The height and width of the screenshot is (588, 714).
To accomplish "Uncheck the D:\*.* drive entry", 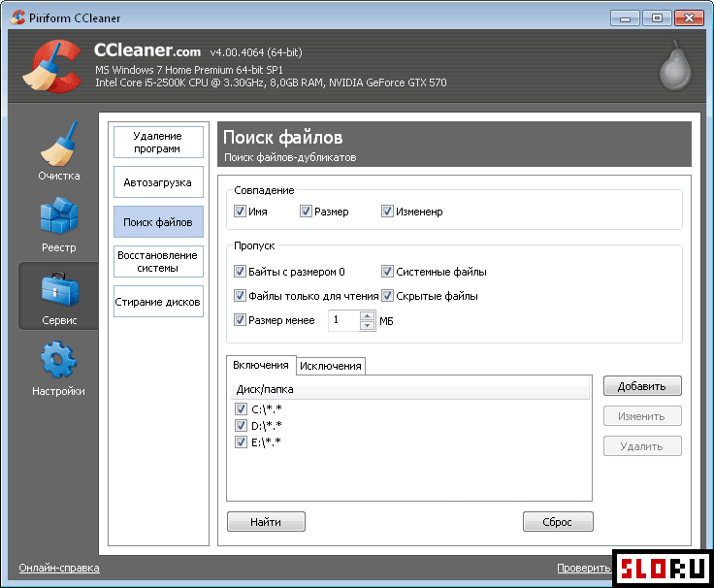I will click(241, 425).
